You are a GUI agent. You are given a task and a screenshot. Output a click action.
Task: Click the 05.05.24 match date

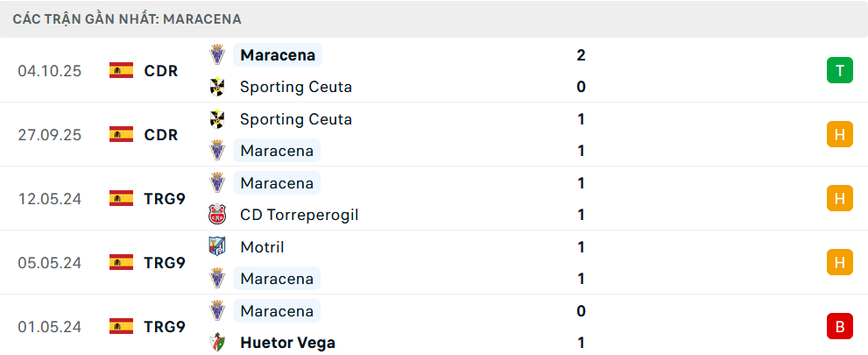point(49,263)
